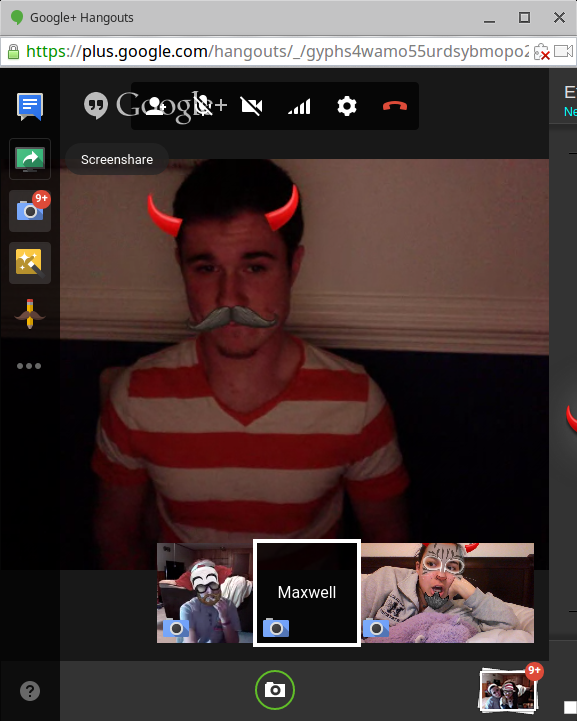
Task: Open the Chat panel icon
Action: 30,106
